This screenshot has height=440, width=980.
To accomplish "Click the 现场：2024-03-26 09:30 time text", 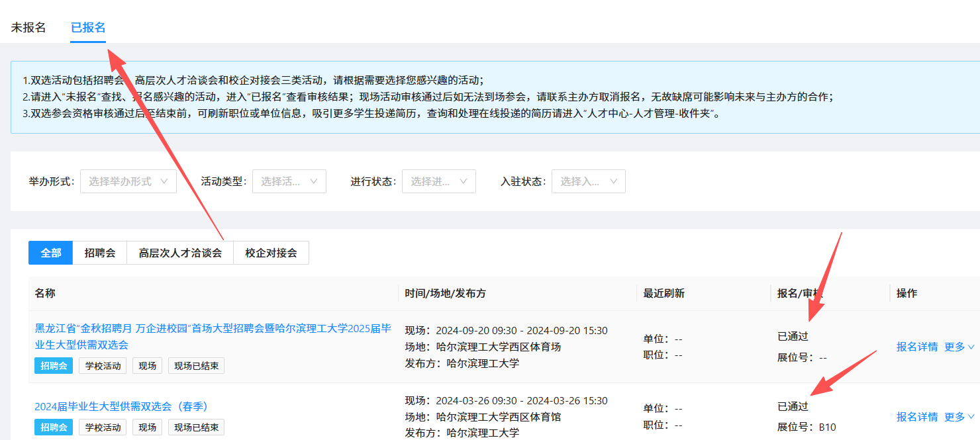I will [507, 400].
